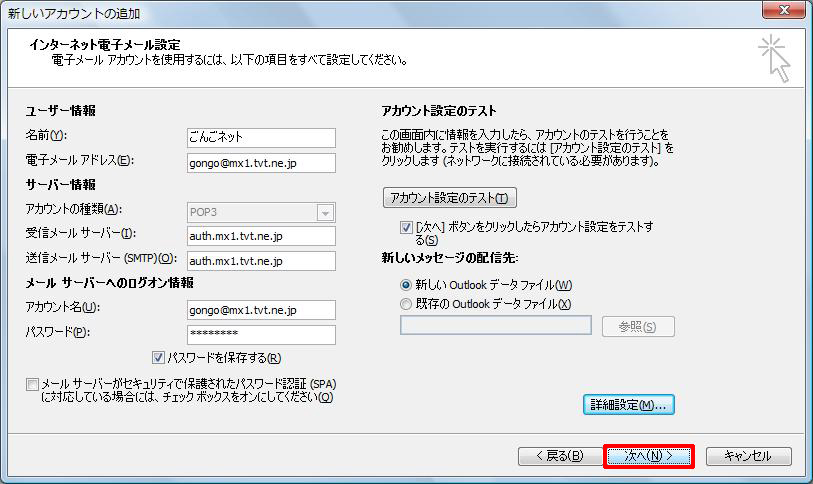This screenshot has width=813, height=484.
Task: Open 詳細設定 advanced settings
Action: [628, 405]
